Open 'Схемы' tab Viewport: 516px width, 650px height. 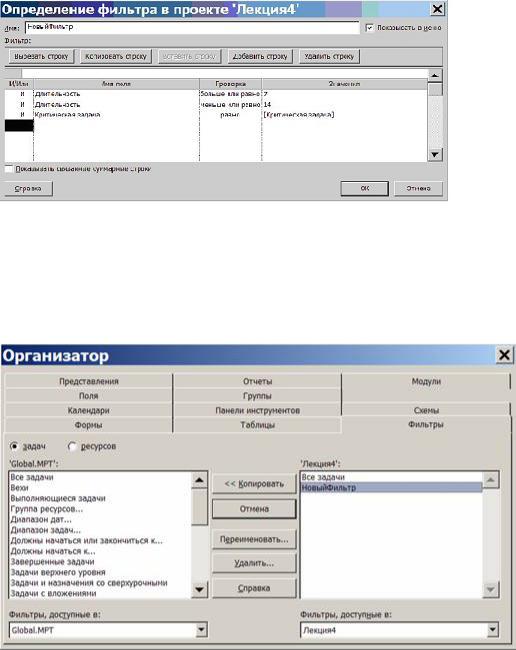(426, 410)
